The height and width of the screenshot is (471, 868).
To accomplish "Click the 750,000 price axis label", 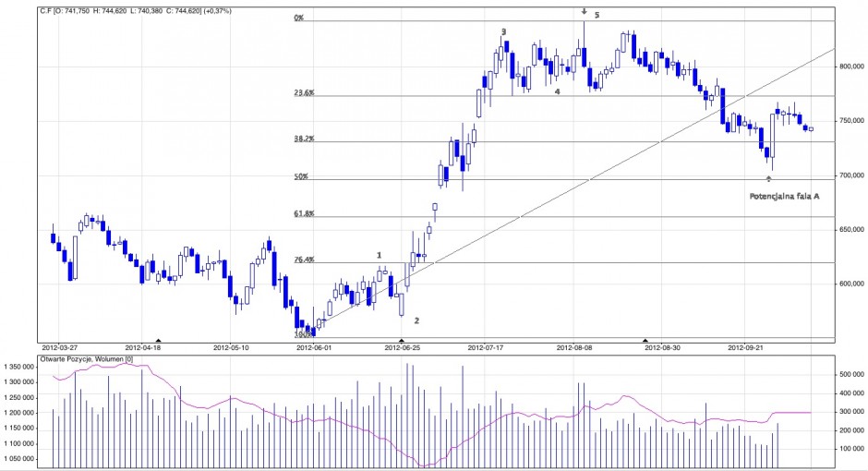I will click(852, 121).
